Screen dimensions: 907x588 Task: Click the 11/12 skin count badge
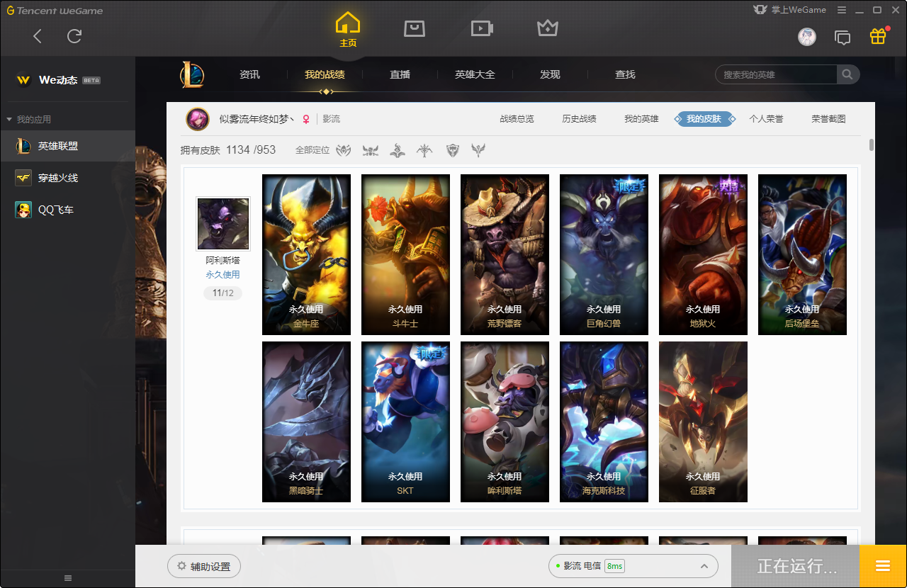tap(222, 293)
